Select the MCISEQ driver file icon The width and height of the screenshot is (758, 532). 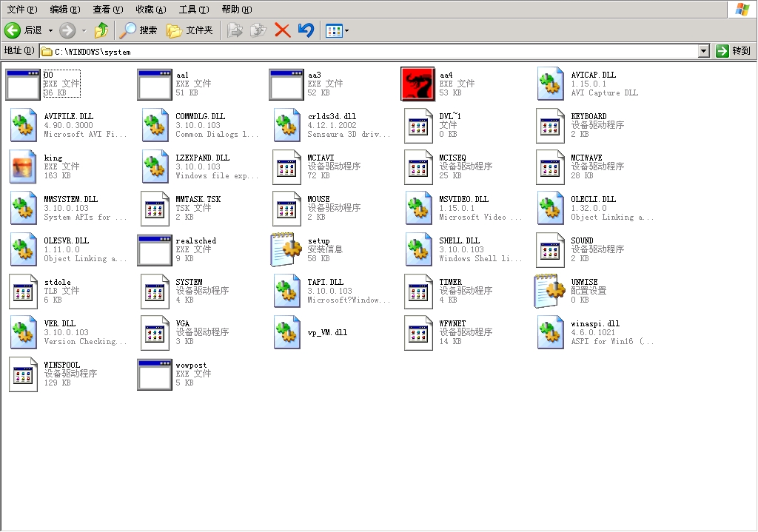tap(418, 167)
